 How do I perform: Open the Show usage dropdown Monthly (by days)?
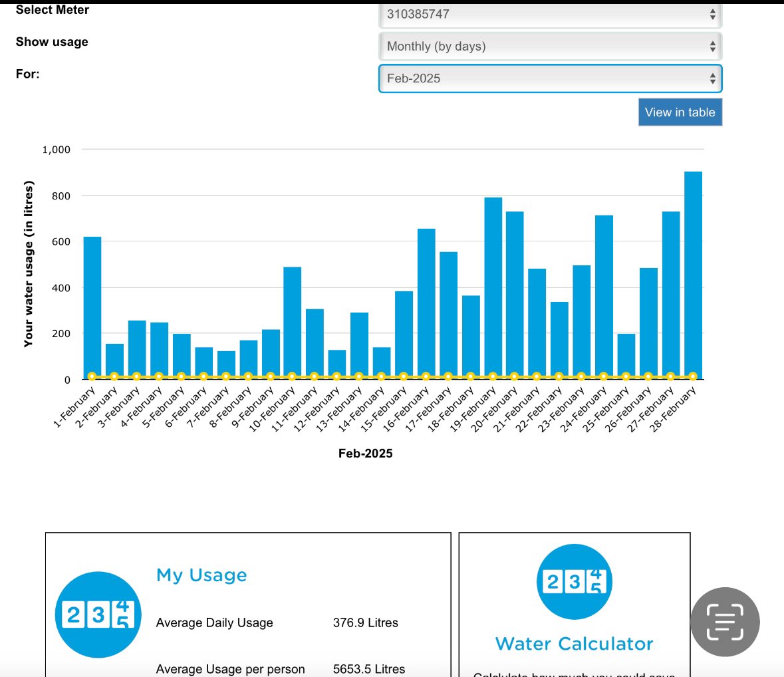550,47
